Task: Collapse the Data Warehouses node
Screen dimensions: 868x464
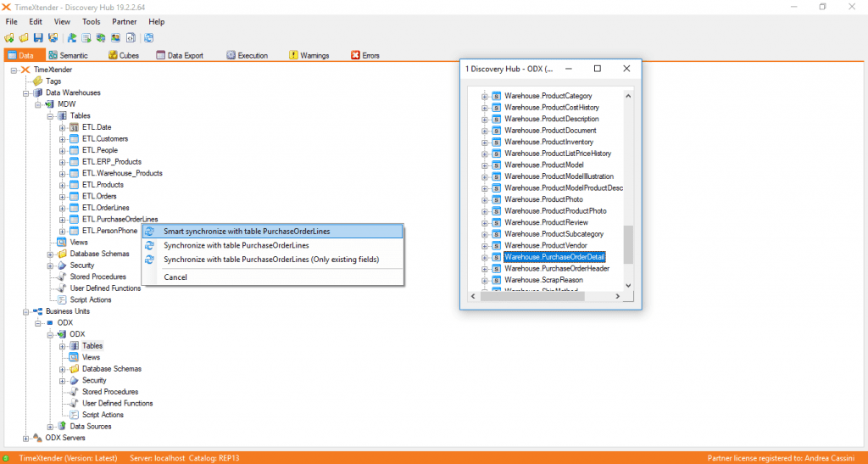Action: click(x=25, y=93)
